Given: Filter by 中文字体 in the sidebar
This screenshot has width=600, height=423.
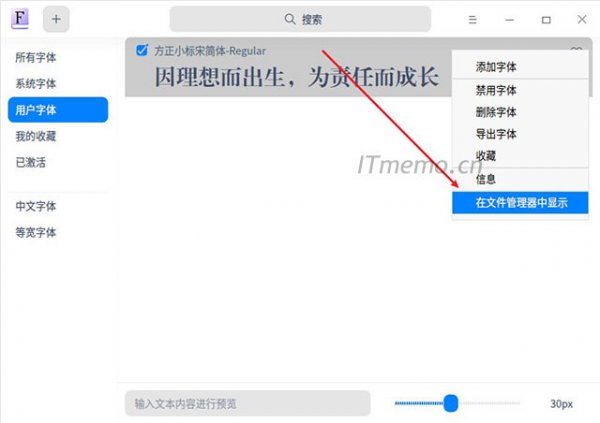Looking at the screenshot, I should tap(58, 206).
